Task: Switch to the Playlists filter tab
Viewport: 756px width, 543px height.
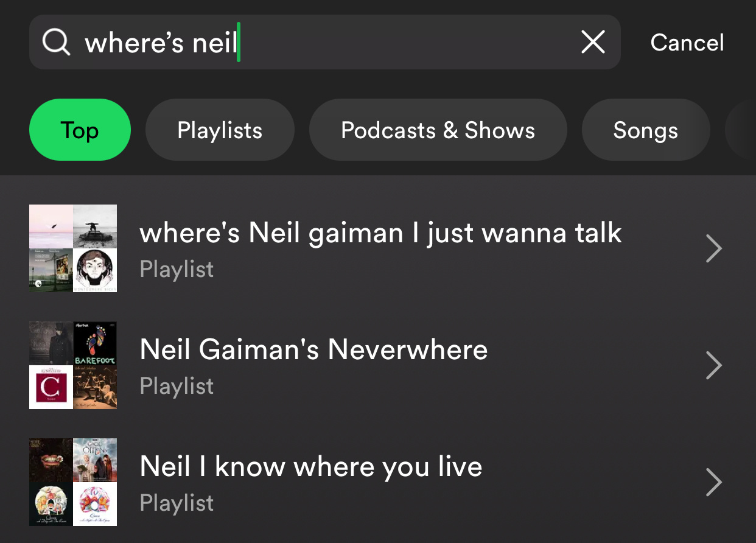Action: pos(220,130)
